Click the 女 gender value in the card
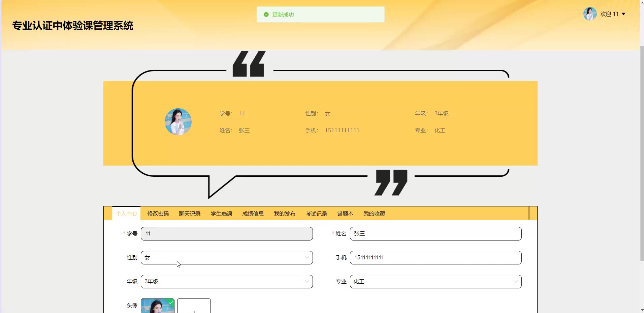 (x=327, y=113)
